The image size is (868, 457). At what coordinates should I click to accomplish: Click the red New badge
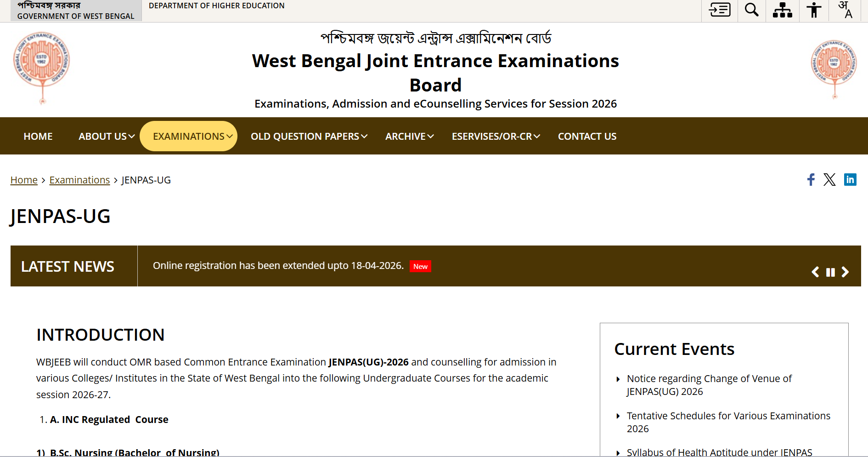coord(420,267)
